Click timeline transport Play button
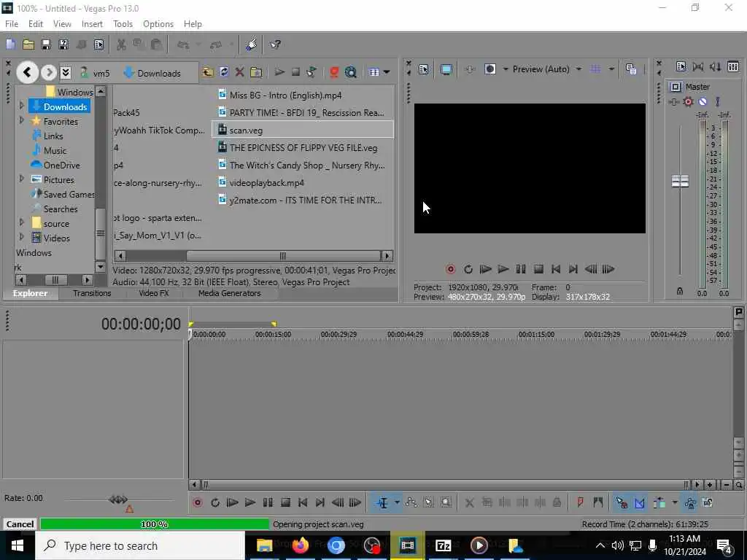 click(x=249, y=502)
